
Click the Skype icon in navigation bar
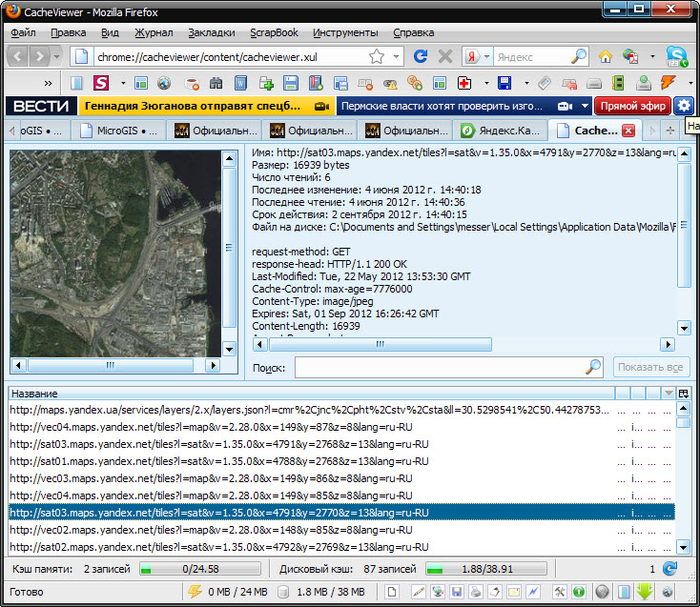[676, 56]
